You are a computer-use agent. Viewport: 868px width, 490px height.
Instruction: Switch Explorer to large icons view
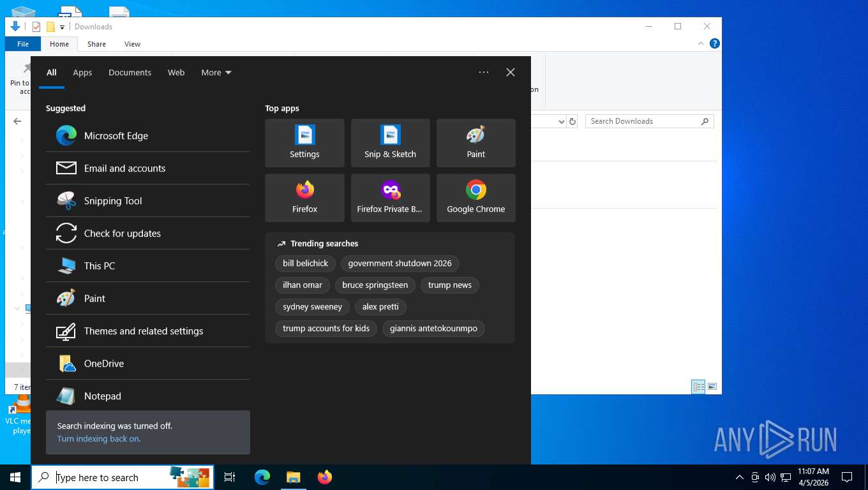pos(712,387)
